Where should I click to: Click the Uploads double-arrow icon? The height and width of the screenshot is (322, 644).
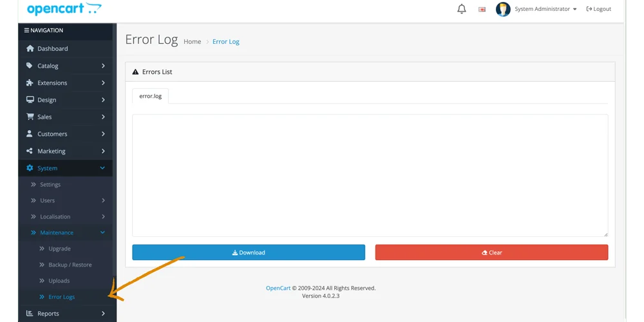(x=42, y=281)
